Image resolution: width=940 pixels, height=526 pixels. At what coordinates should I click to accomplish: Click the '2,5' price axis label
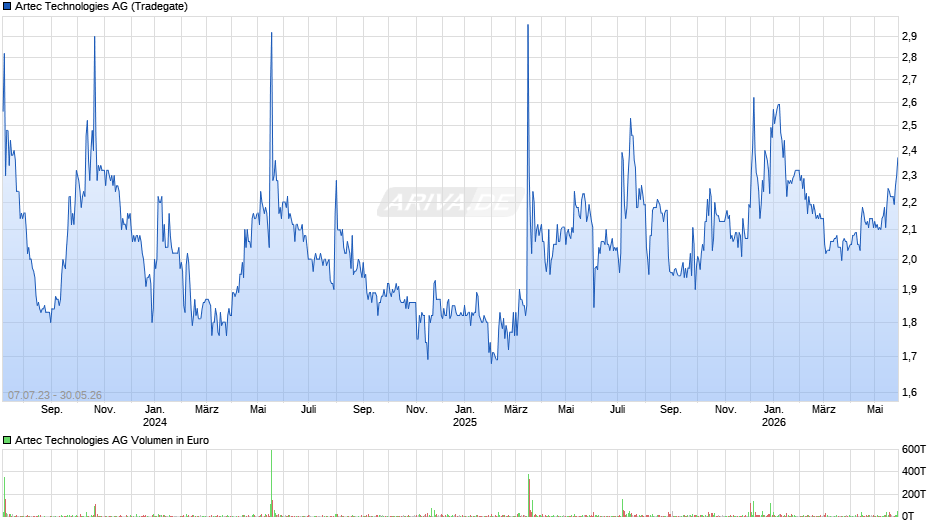909,126
